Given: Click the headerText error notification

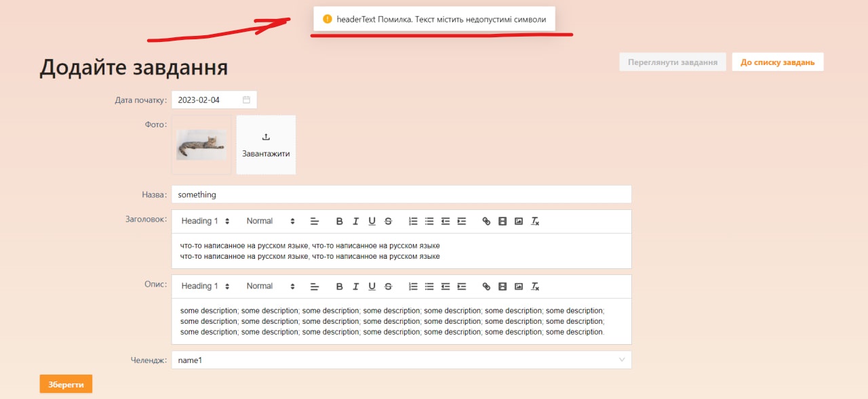Looking at the screenshot, I should (435, 19).
